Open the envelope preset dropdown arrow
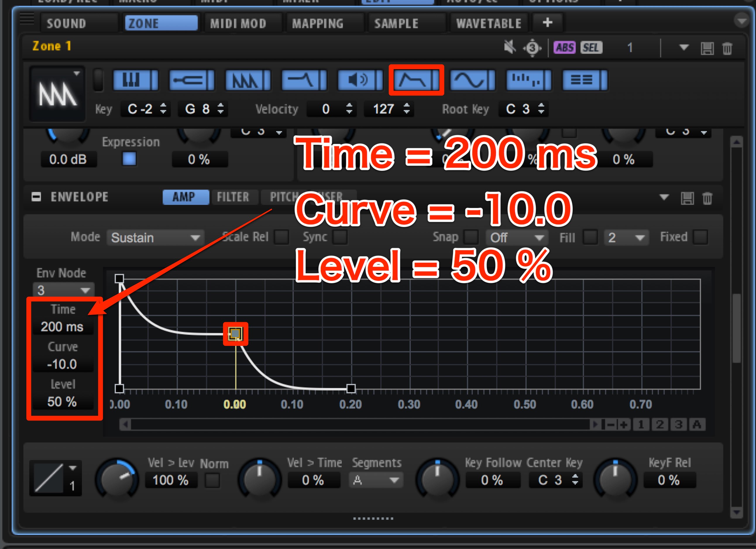756x549 pixels. pos(664,197)
